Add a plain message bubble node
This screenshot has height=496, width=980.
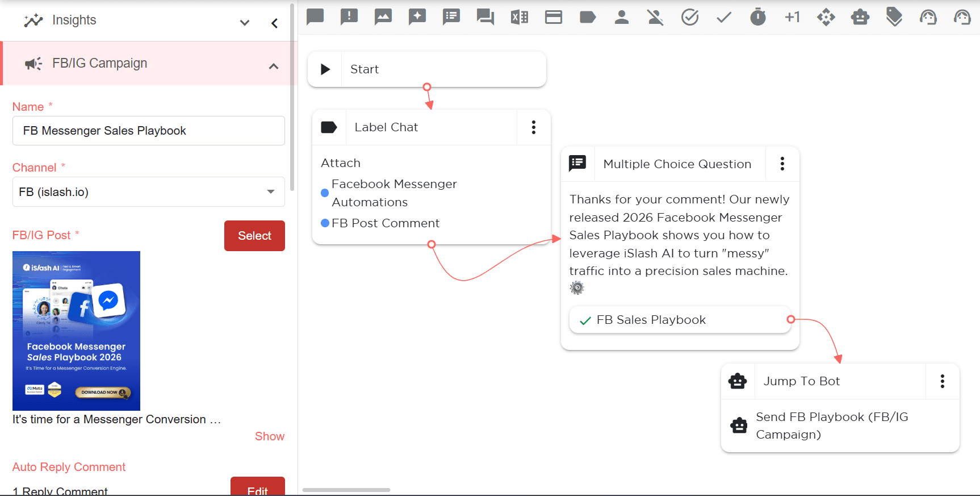[315, 17]
